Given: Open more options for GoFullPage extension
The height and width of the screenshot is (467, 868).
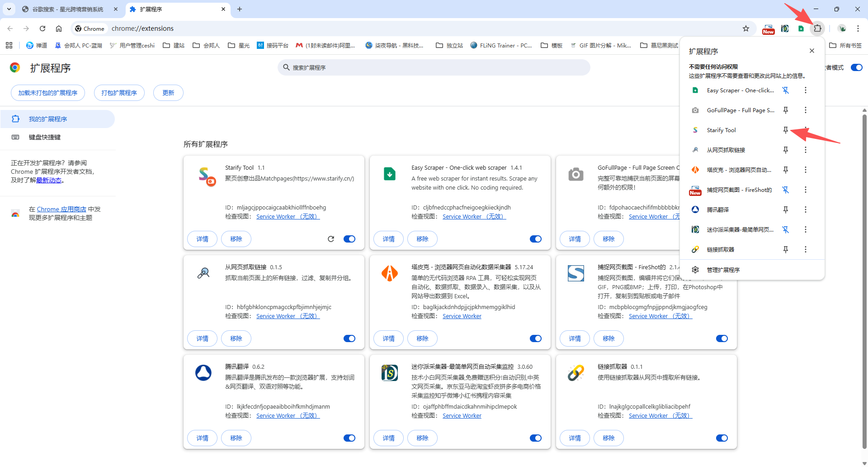Looking at the screenshot, I should click(805, 110).
